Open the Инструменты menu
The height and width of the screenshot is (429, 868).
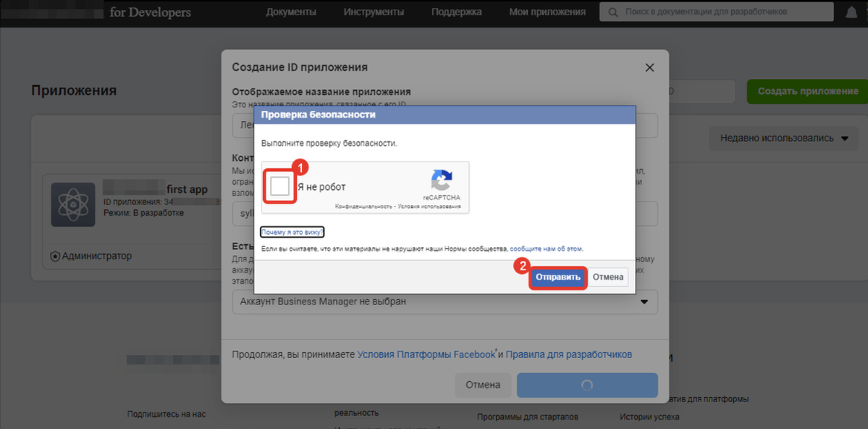click(x=374, y=12)
